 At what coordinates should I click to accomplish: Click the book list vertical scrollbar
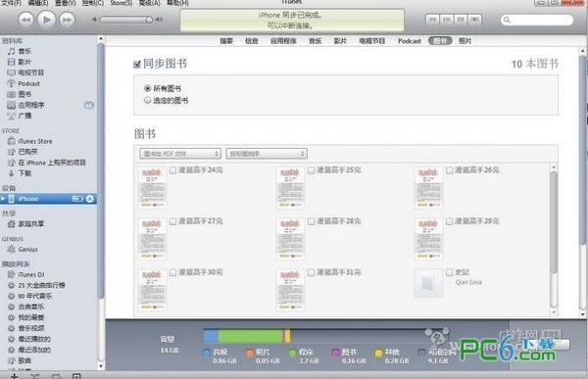[x=554, y=223]
